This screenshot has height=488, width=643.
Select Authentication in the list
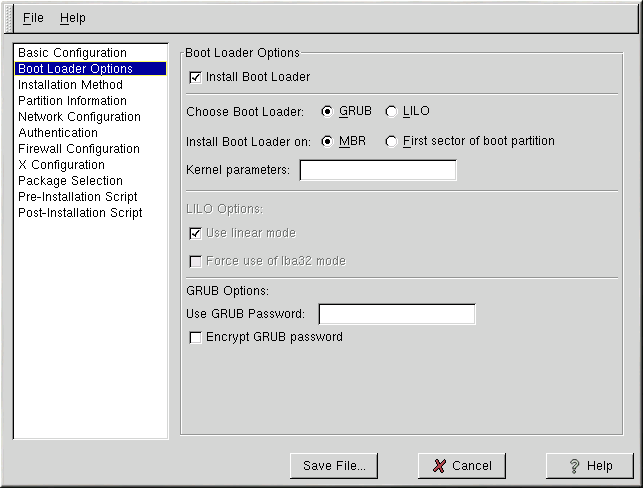click(58, 133)
